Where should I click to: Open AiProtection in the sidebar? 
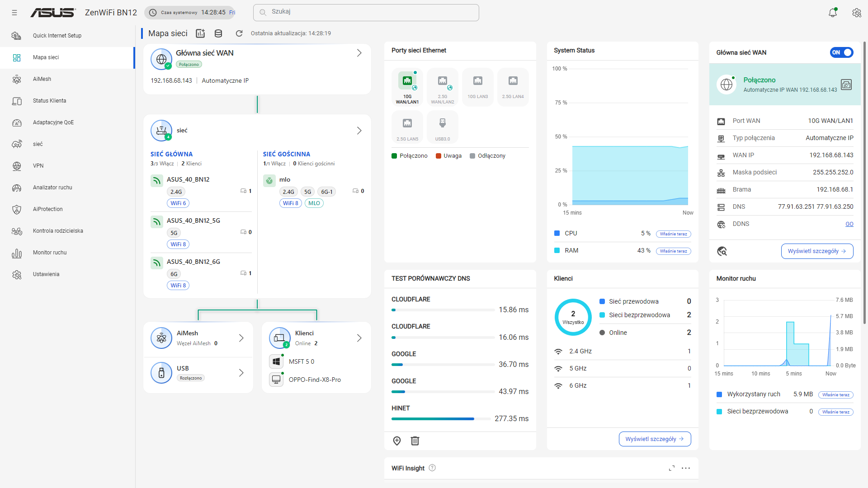tap(67, 209)
